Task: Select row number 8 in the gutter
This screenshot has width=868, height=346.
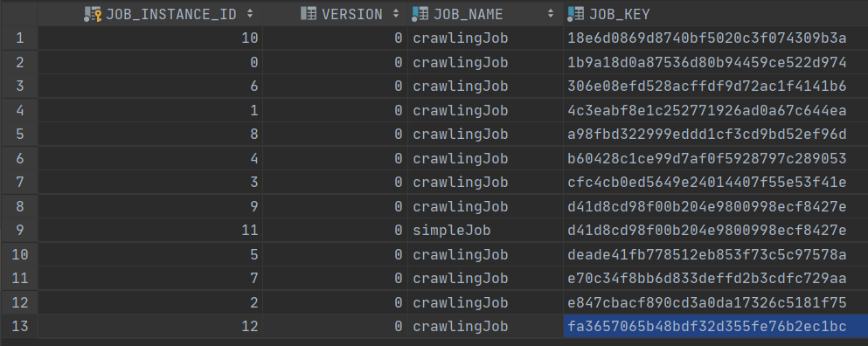Action: (x=19, y=206)
